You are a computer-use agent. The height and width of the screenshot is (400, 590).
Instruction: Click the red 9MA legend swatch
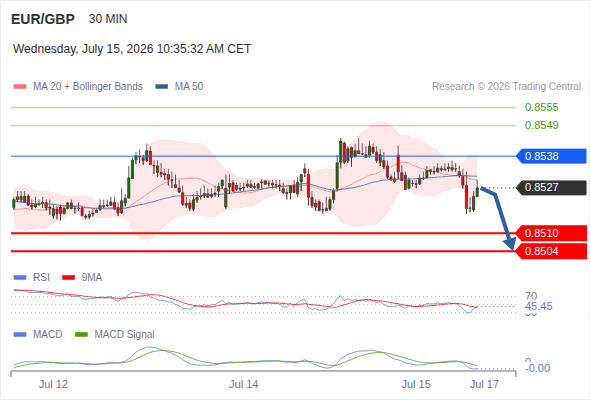click(68, 278)
